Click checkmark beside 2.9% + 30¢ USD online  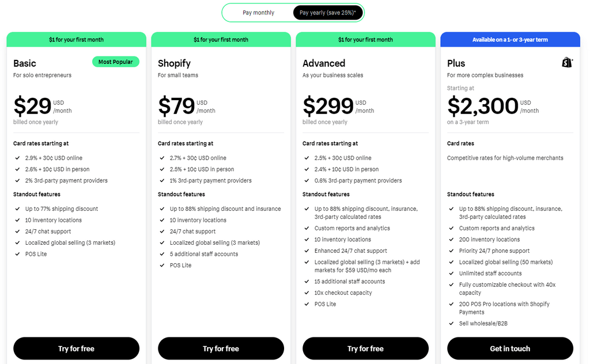[17, 158]
